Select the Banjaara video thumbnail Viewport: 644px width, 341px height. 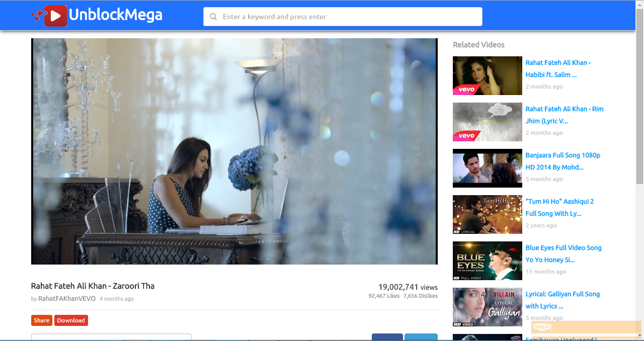coord(488,168)
